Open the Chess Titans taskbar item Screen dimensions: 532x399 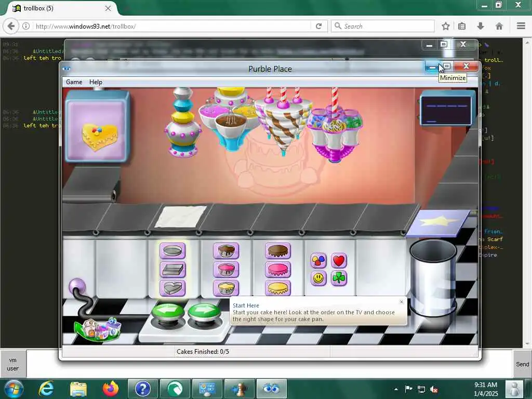pyautogui.click(x=239, y=389)
